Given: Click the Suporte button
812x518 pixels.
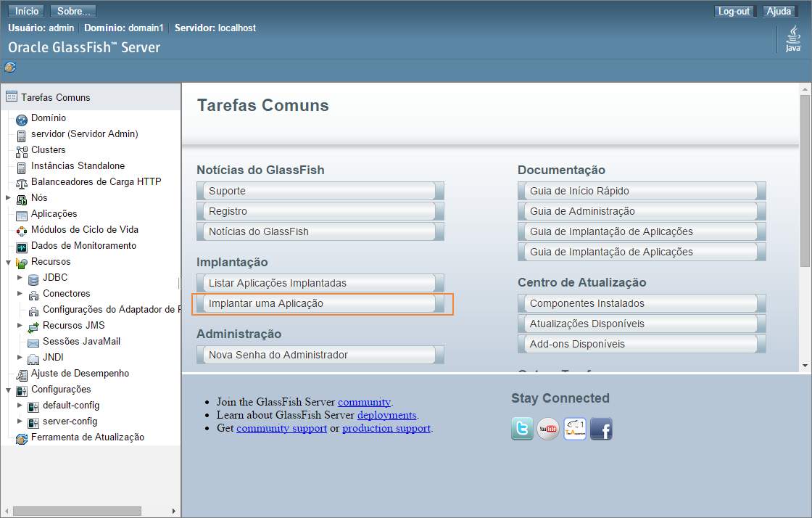Looking at the screenshot, I should [x=320, y=191].
